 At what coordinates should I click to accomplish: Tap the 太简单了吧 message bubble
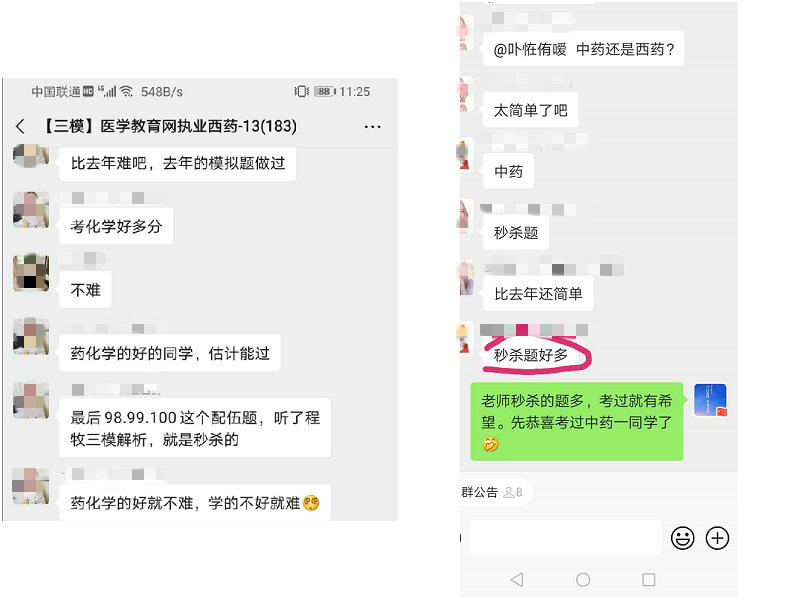click(530, 110)
